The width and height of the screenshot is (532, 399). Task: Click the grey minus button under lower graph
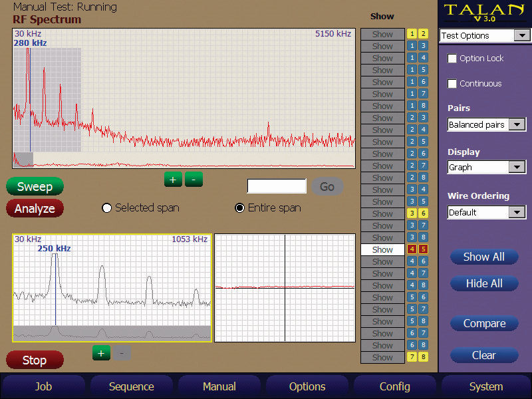pyautogui.click(x=122, y=353)
